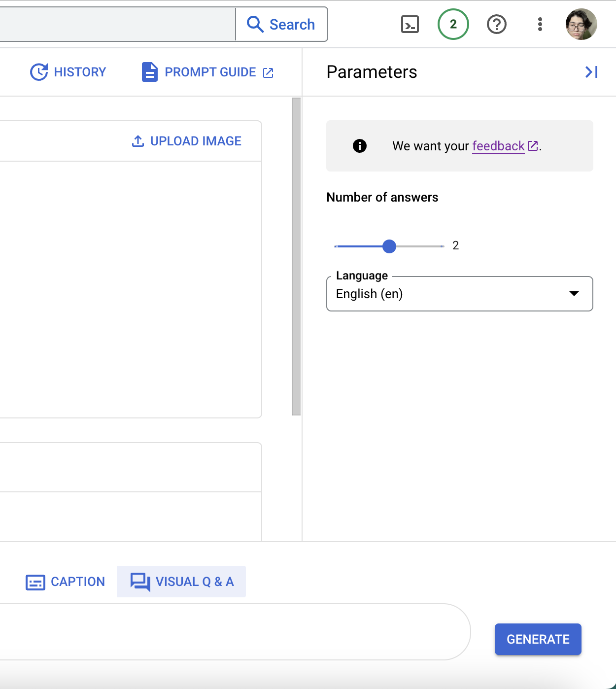The image size is (616, 689).
Task: Click the Language dropdown arrow
Action: [x=574, y=294]
